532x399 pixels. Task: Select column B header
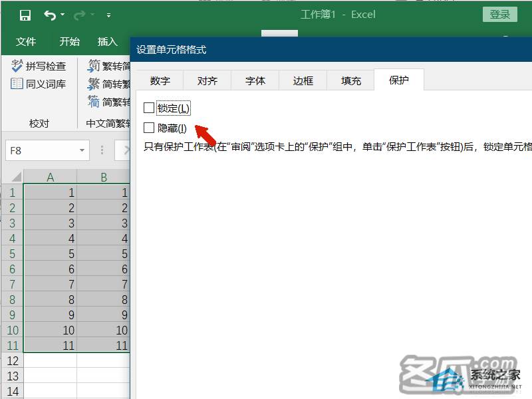point(104,177)
